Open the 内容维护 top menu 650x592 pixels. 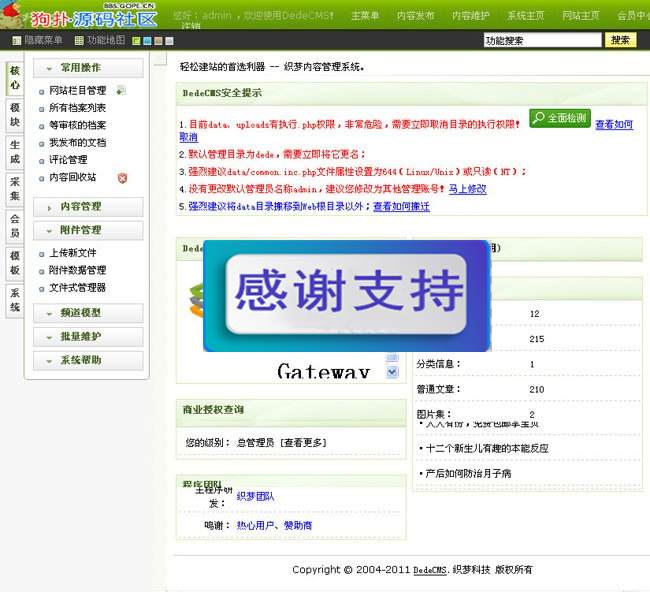pyautogui.click(x=471, y=16)
